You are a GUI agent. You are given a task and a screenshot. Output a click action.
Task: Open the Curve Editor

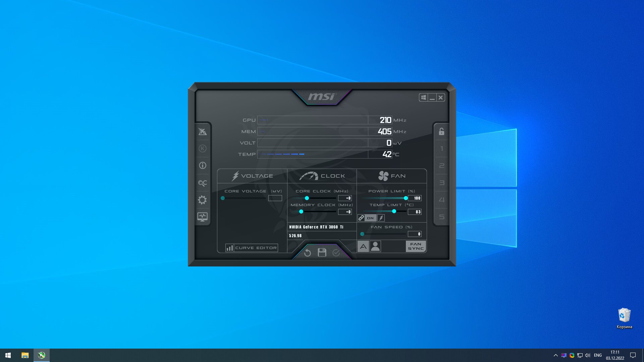pyautogui.click(x=252, y=248)
